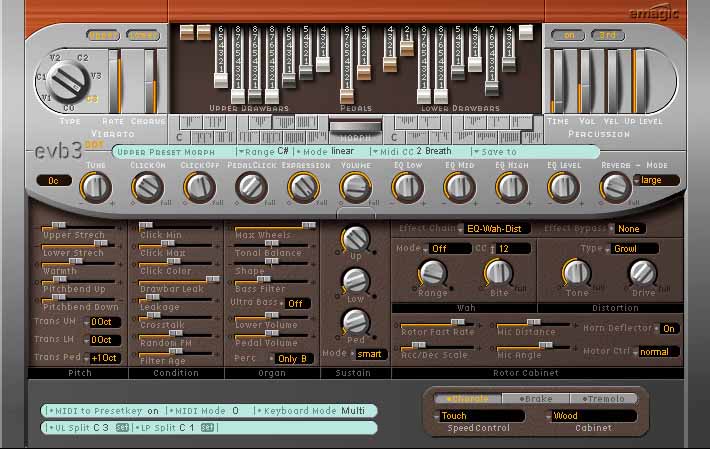Select the Tremolo rotor speed tab
The width and height of the screenshot is (710, 449).
pos(603,399)
